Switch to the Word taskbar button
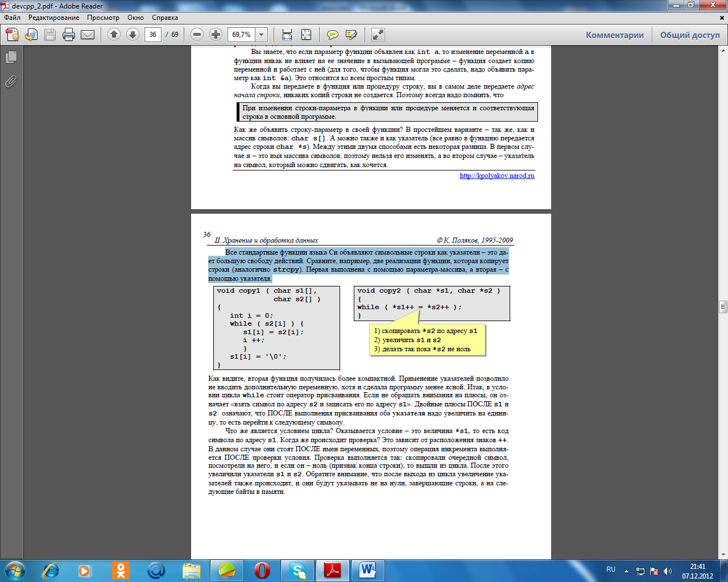Screen dimensions: 728x582 (368, 570)
